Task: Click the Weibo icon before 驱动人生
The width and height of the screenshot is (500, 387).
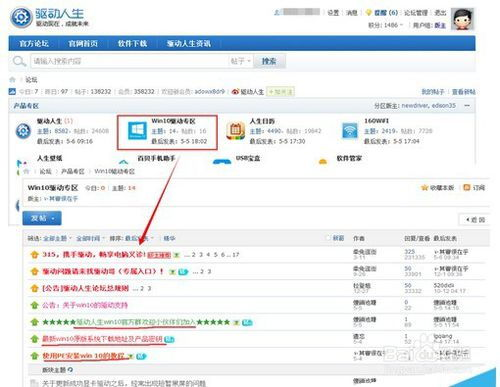Action: coord(235,91)
